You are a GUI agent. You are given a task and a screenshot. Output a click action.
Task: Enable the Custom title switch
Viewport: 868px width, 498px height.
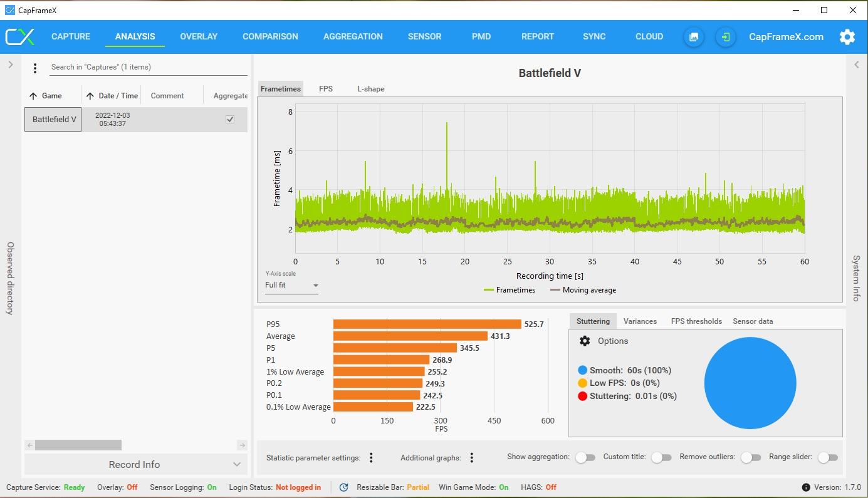point(661,457)
